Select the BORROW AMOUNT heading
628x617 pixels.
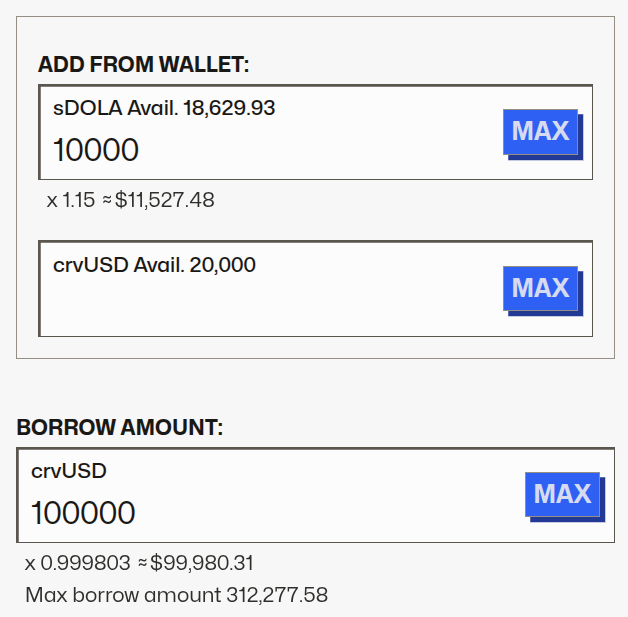[x=120, y=428]
